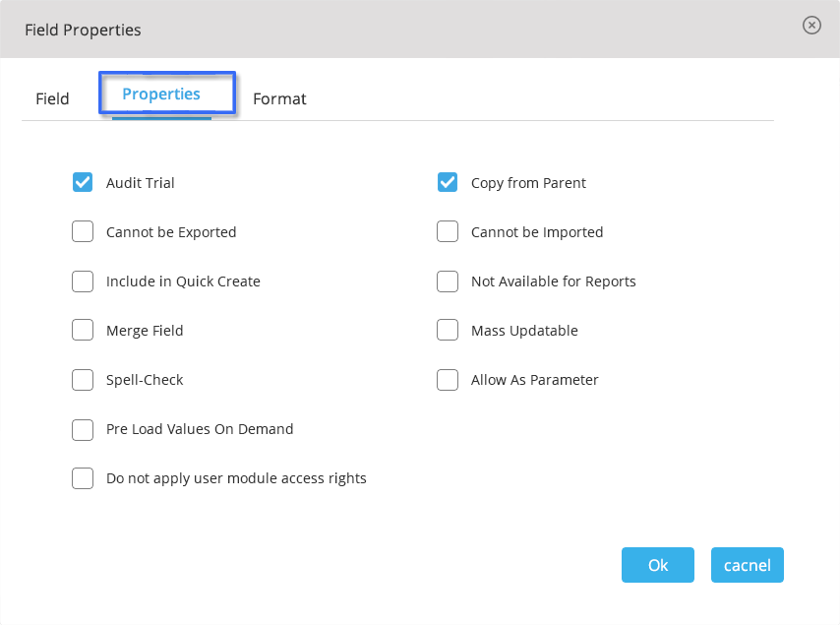Tick Include in Quick Create checkbox
The width and height of the screenshot is (840, 625).
(x=83, y=281)
